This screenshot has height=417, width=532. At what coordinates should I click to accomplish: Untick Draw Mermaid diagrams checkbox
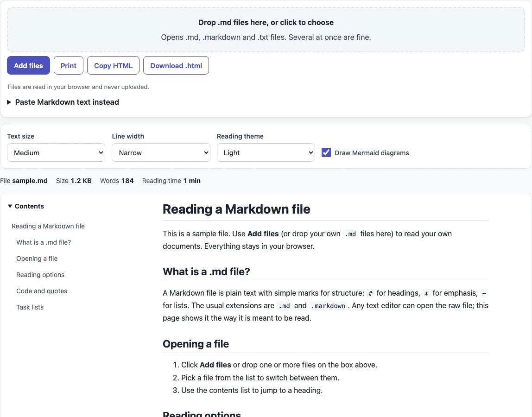(x=326, y=153)
